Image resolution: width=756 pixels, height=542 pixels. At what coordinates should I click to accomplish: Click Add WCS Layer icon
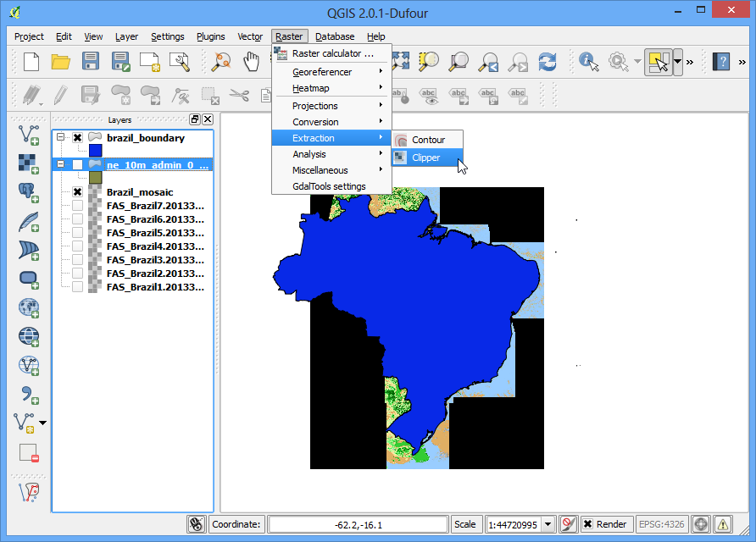[29, 337]
